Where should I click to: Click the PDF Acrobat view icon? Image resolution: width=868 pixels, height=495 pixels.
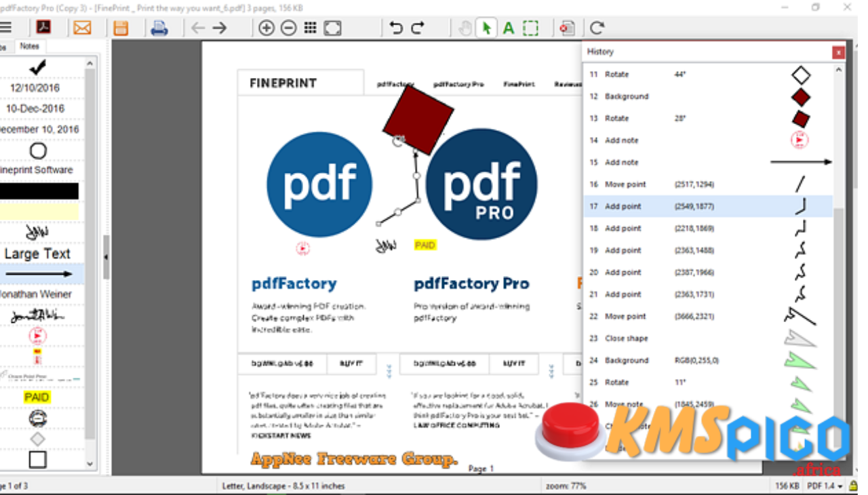tap(43, 28)
